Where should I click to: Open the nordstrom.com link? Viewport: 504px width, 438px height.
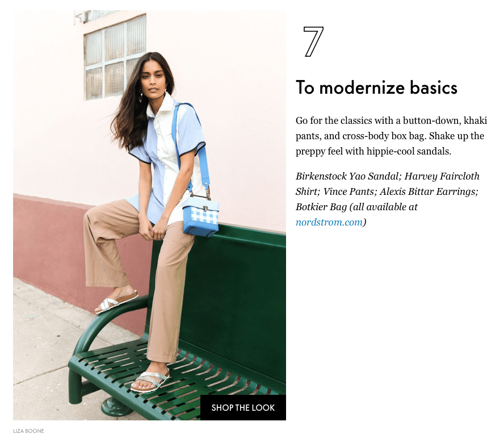tap(329, 222)
